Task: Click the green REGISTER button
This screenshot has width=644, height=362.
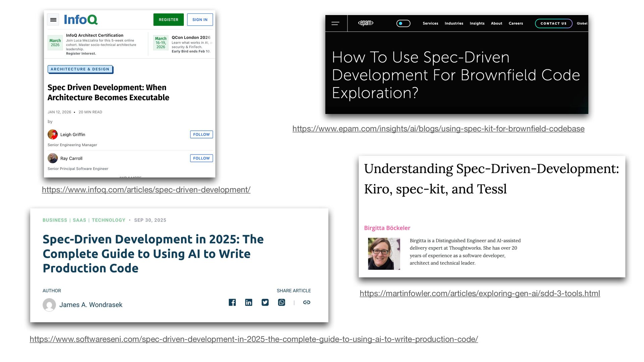Action: point(168,20)
